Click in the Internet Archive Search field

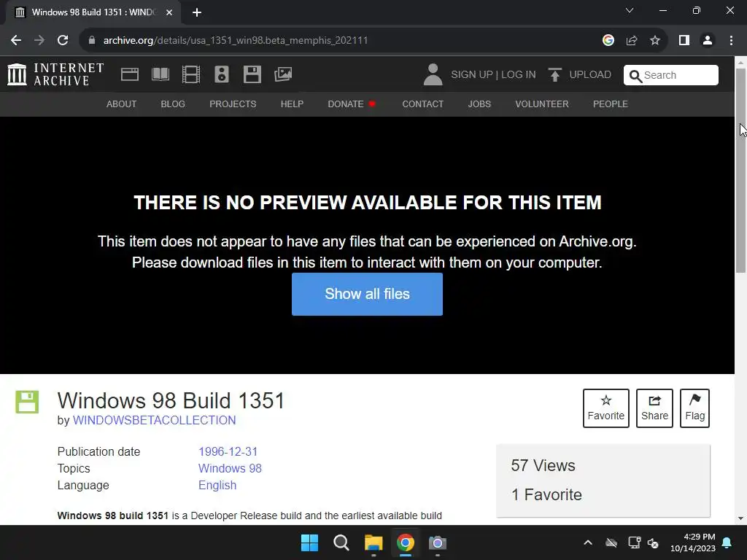[671, 75]
